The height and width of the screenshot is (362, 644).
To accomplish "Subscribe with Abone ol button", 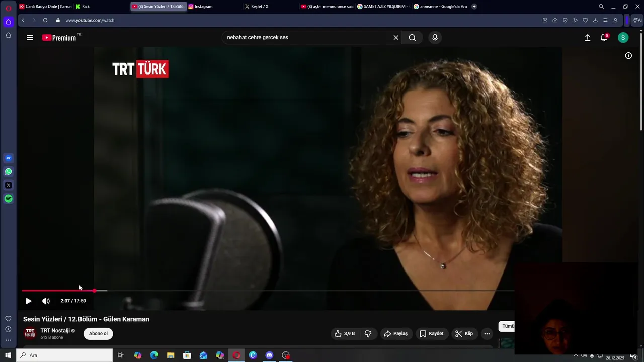I will 98,334.
